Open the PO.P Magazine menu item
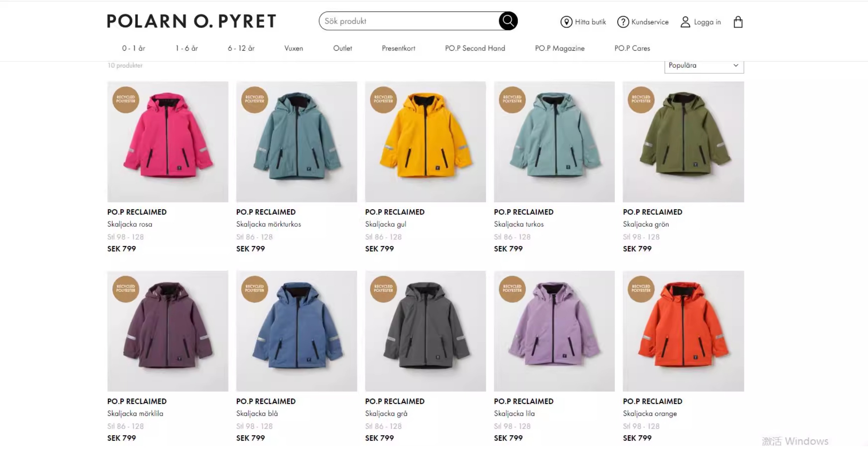This screenshot has height=463, width=868. (560, 48)
